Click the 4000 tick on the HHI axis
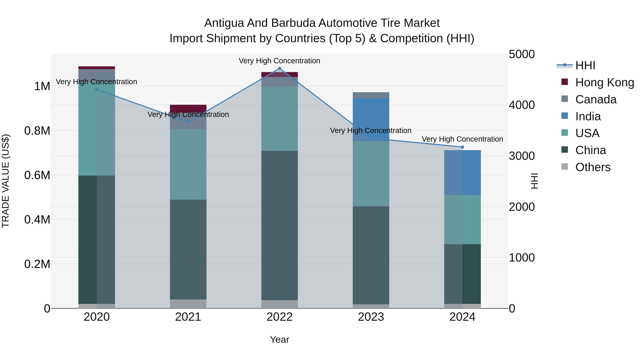 [522, 105]
